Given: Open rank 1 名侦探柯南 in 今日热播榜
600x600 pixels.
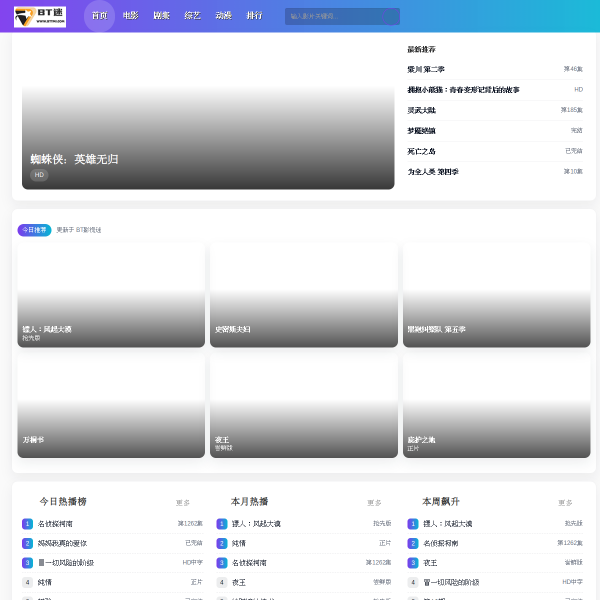Looking at the screenshot, I should (x=112, y=523).
